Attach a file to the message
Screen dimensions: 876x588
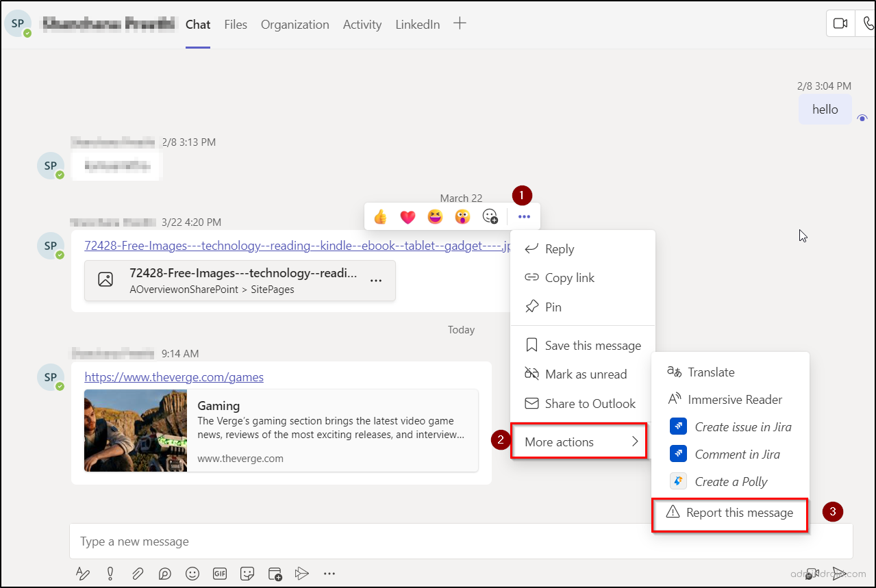[x=137, y=574]
